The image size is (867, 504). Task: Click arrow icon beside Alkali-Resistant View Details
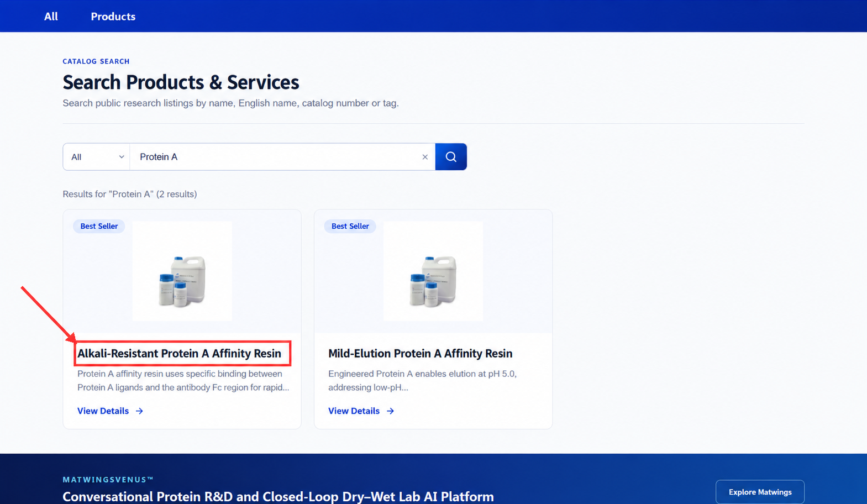[139, 411]
